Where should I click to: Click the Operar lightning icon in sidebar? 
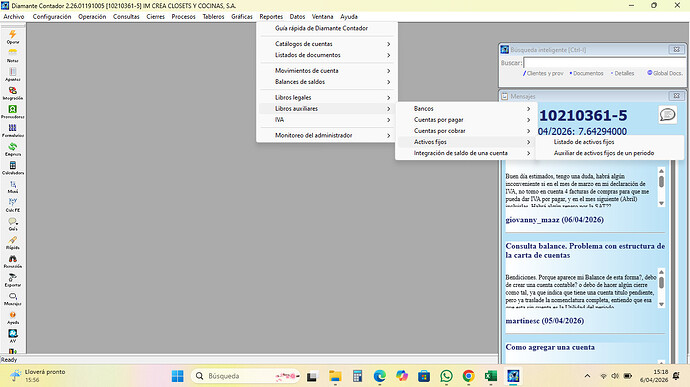pyautogui.click(x=13, y=36)
